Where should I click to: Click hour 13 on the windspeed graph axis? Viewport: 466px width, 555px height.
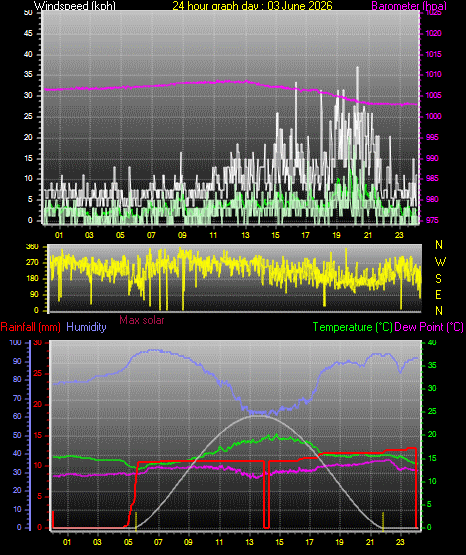245,235
